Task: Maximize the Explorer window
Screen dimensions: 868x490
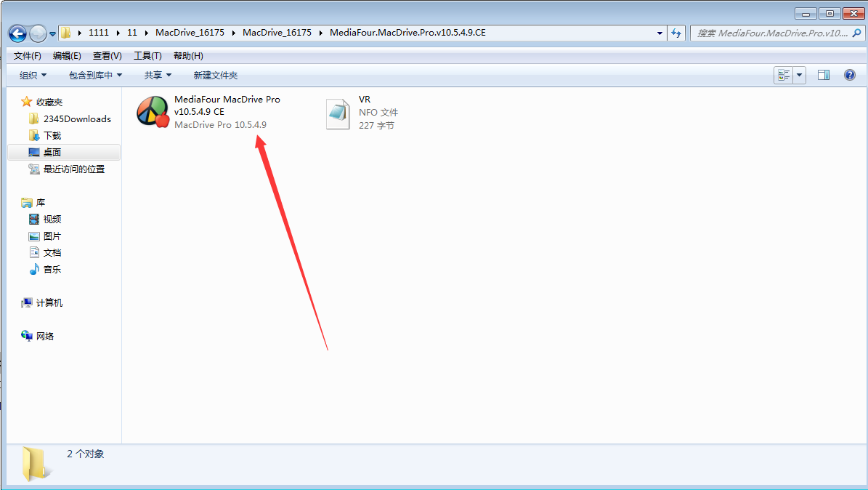Action: click(x=830, y=14)
